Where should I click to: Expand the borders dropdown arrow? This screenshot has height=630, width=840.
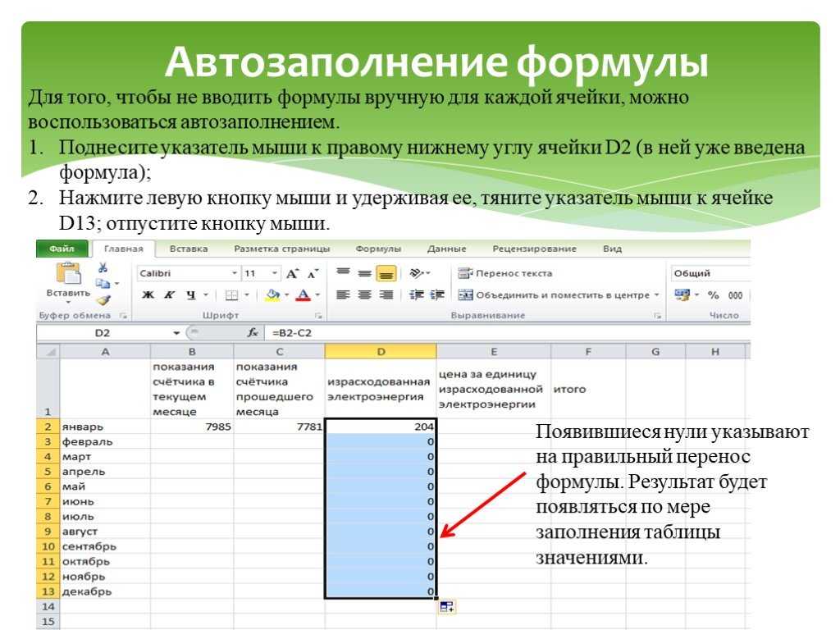tap(247, 294)
